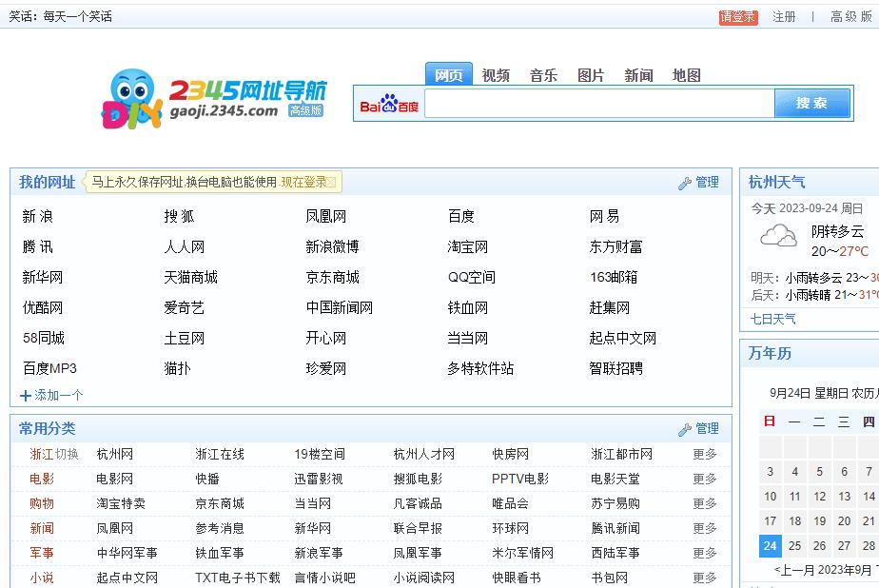Open the 七日天气 forecast link
Screen dimensions: 879x588
click(x=773, y=319)
